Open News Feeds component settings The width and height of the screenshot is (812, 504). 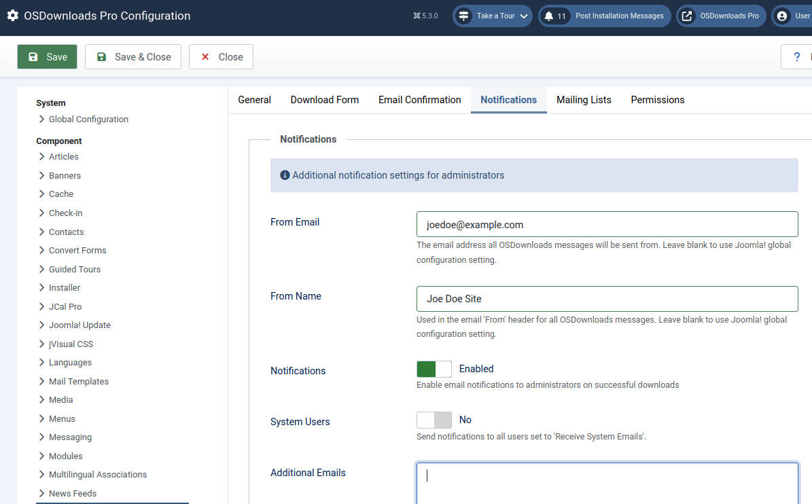click(x=73, y=494)
